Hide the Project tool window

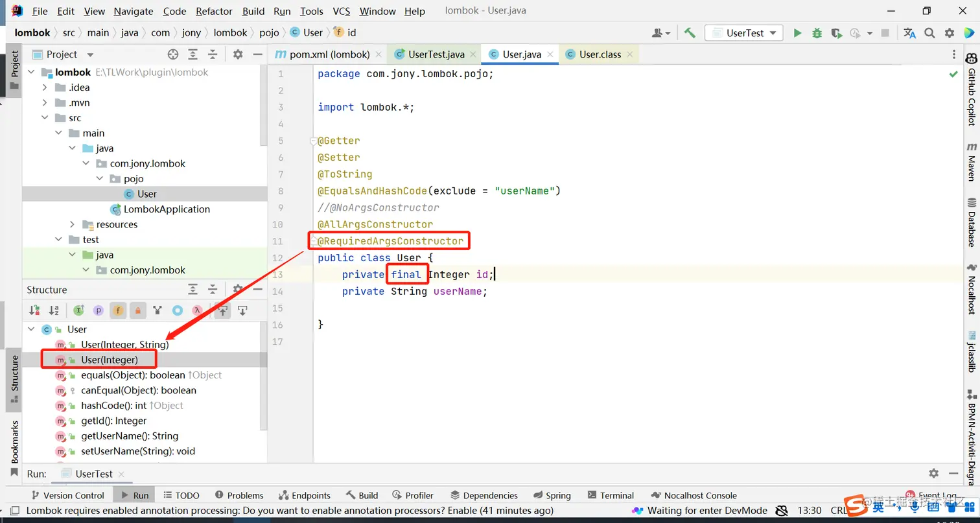(257, 54)
